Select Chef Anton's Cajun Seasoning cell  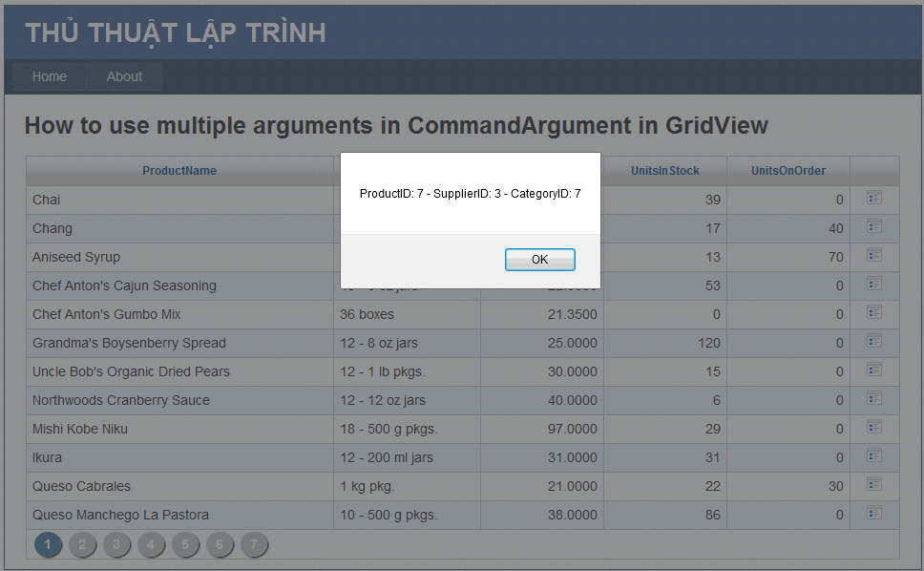(x=179, y=285)
